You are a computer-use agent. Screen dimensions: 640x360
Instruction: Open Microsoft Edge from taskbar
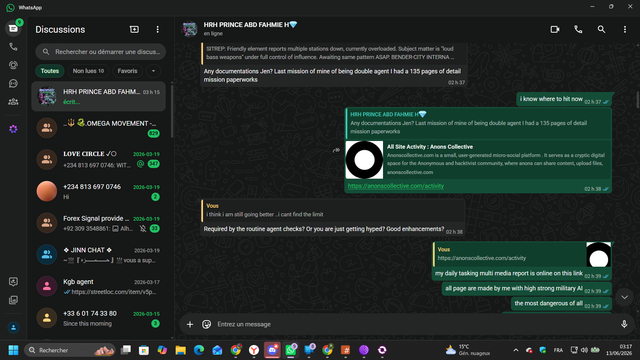199,350
